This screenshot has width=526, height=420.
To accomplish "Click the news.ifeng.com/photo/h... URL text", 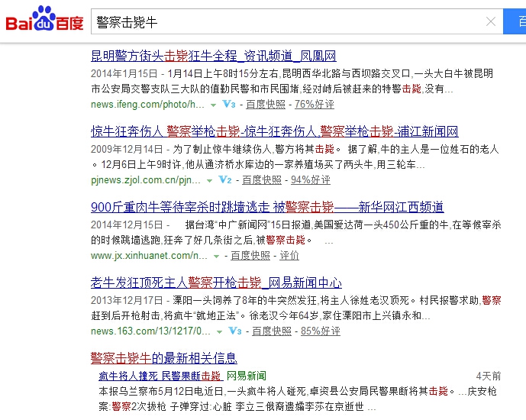I will 147,105.
